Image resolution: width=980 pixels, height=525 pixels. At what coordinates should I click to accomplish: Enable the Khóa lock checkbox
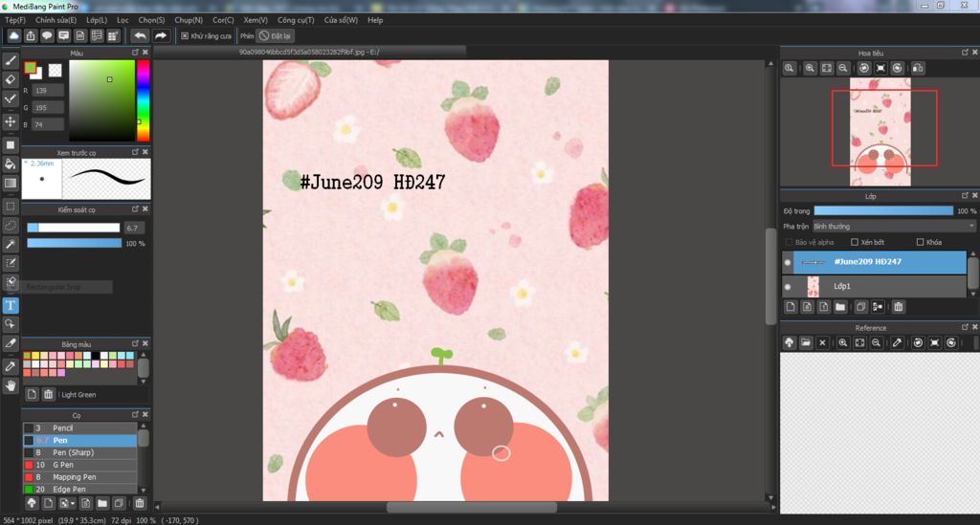(920, 242)
